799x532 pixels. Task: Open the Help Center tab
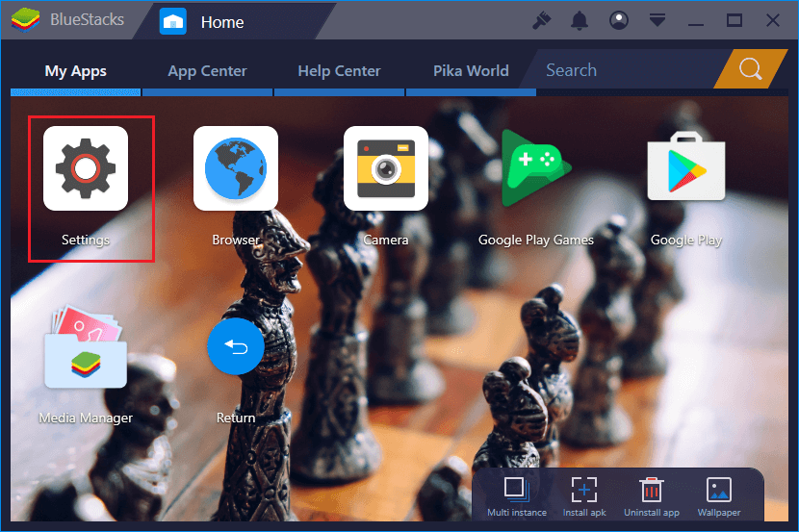click(339, 71)
